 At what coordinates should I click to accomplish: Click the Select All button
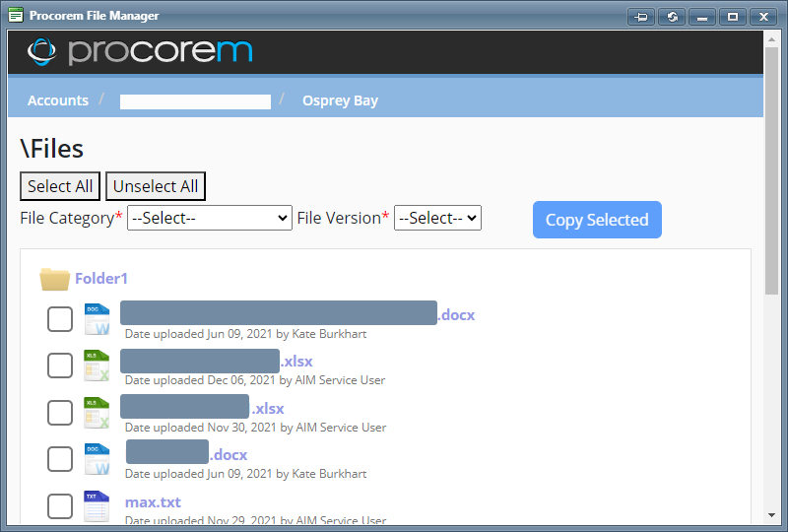click(x=60, y=186)
